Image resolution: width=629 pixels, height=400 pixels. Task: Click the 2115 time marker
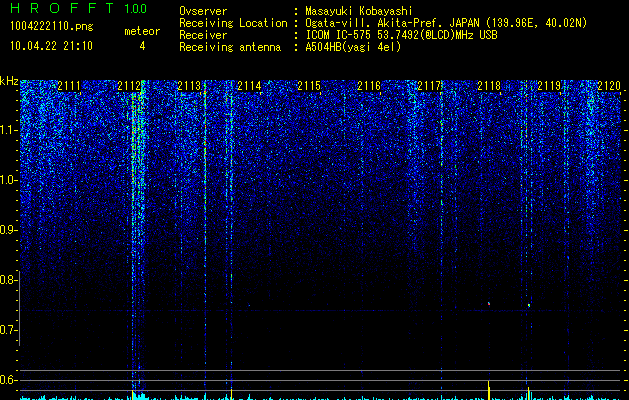click(309, 86)
